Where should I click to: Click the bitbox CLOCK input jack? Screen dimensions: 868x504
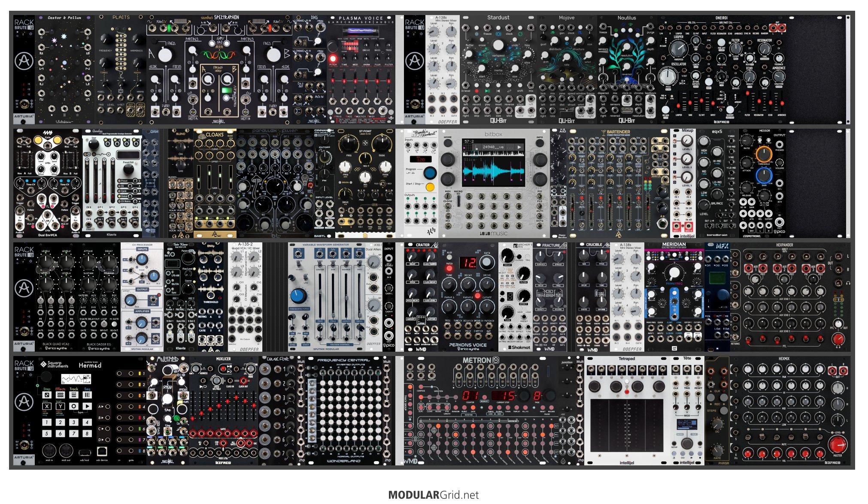448,206
